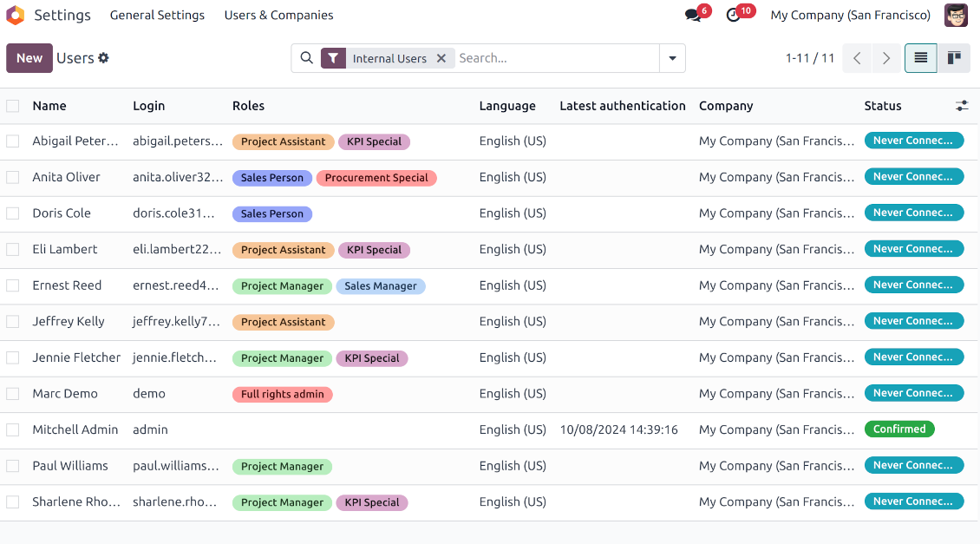Select the checkbox for Anita Oliver
This screenshot has height=544, width=980.
click(x=13, y=177)
